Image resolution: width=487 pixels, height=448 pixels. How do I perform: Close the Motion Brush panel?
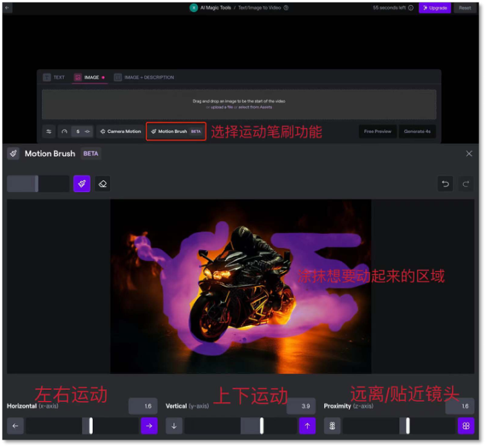pos(469,153)
